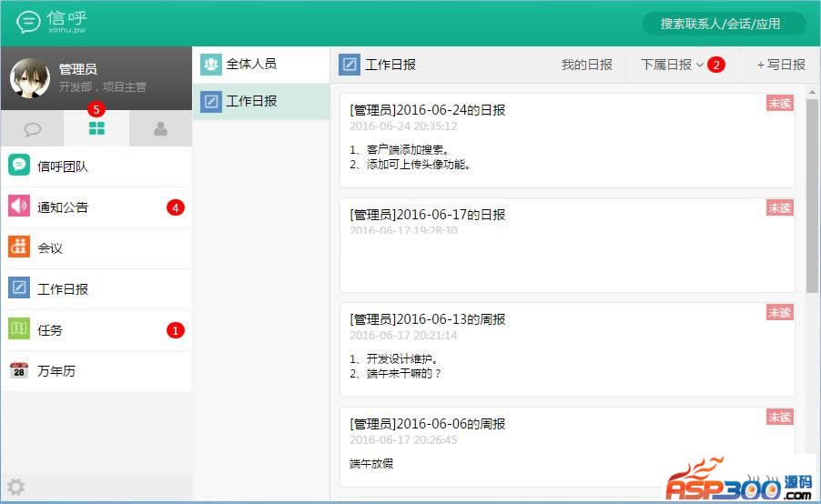Open the 2016-06-13 weekly report entry

[x=566, y=349]
